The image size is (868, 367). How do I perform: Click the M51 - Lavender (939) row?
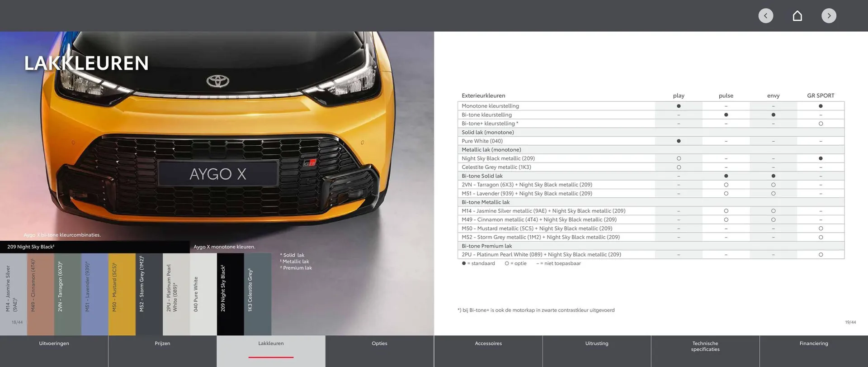[x=651, y=193]
